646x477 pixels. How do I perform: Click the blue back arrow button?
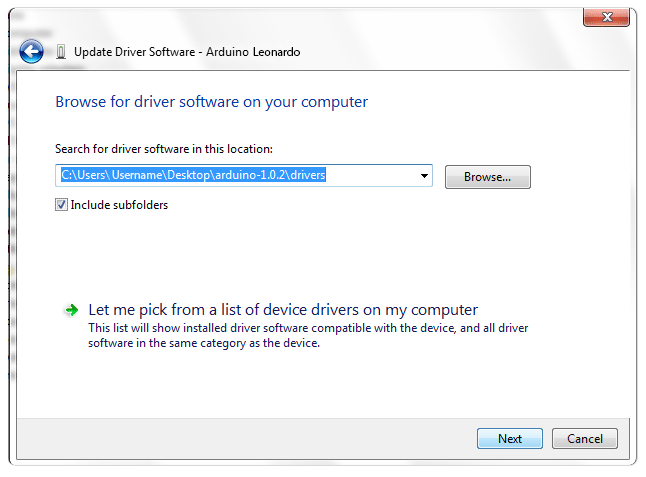[31, 51]
